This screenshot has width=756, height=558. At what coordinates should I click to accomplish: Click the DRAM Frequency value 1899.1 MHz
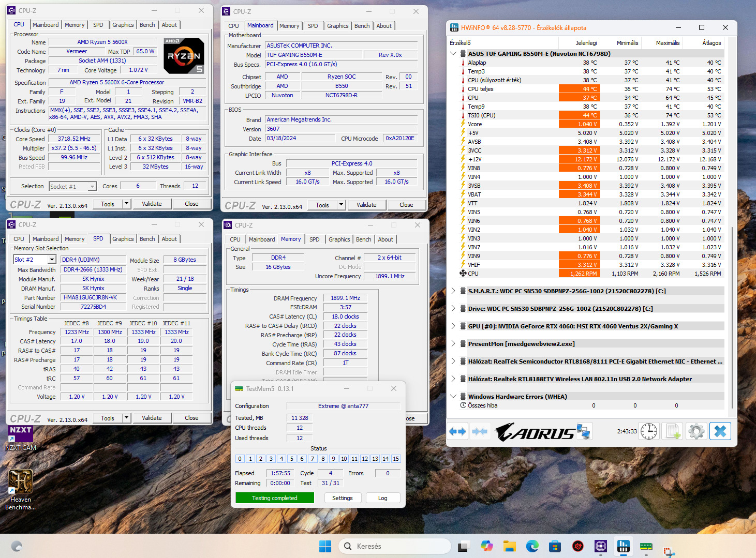pos(346,298)
